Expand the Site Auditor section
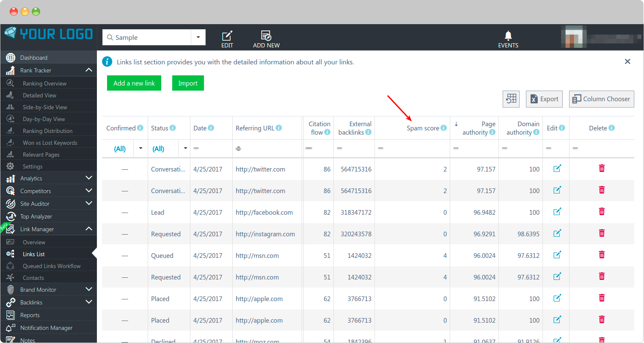This screenshot has width=644, height=343. tap(89, 204)
